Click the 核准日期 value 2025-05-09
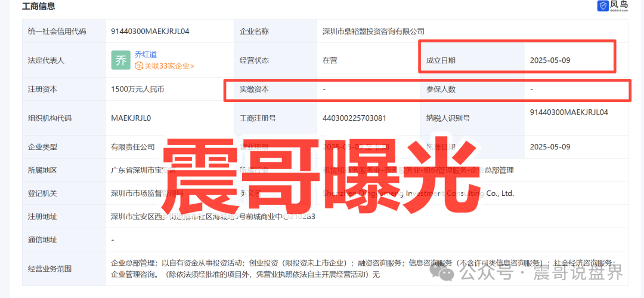Image resolution: width=644 pixels, height=298 pixels. pos(550,147)
